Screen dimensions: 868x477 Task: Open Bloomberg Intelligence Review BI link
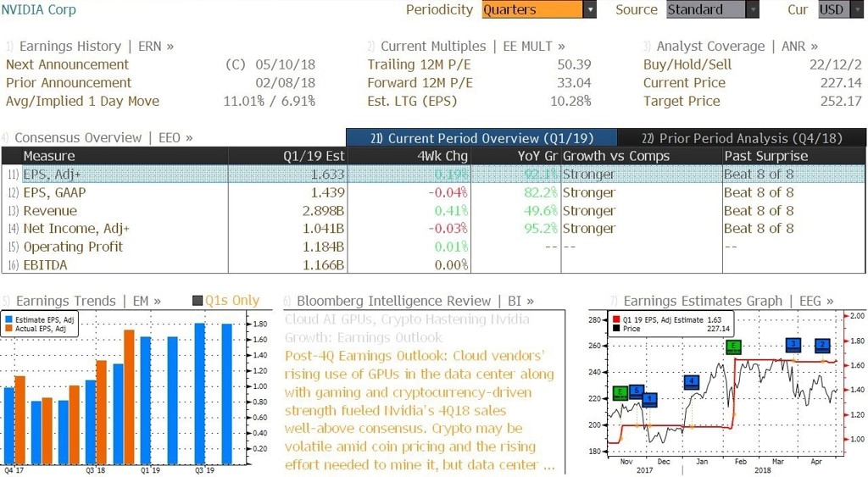pos(408,301)
